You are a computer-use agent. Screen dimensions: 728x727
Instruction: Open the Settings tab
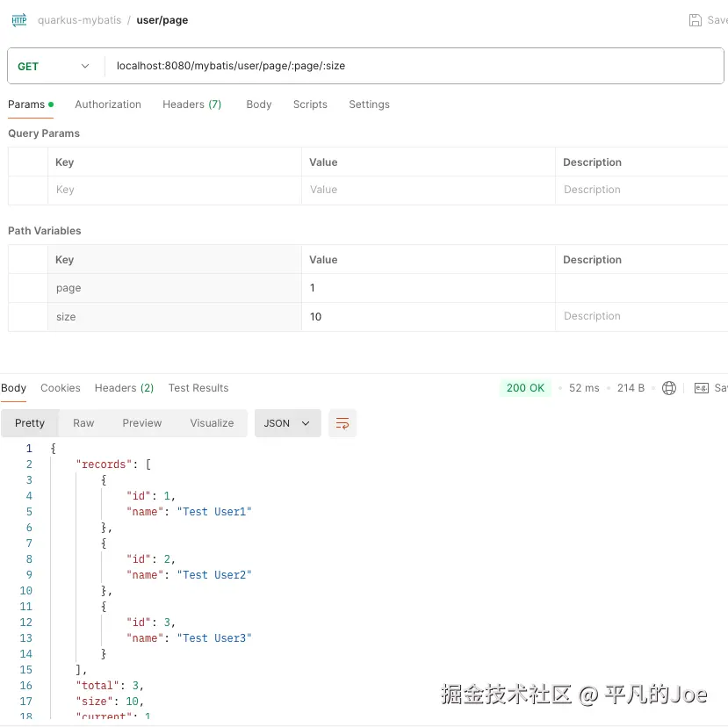[369, 104]
